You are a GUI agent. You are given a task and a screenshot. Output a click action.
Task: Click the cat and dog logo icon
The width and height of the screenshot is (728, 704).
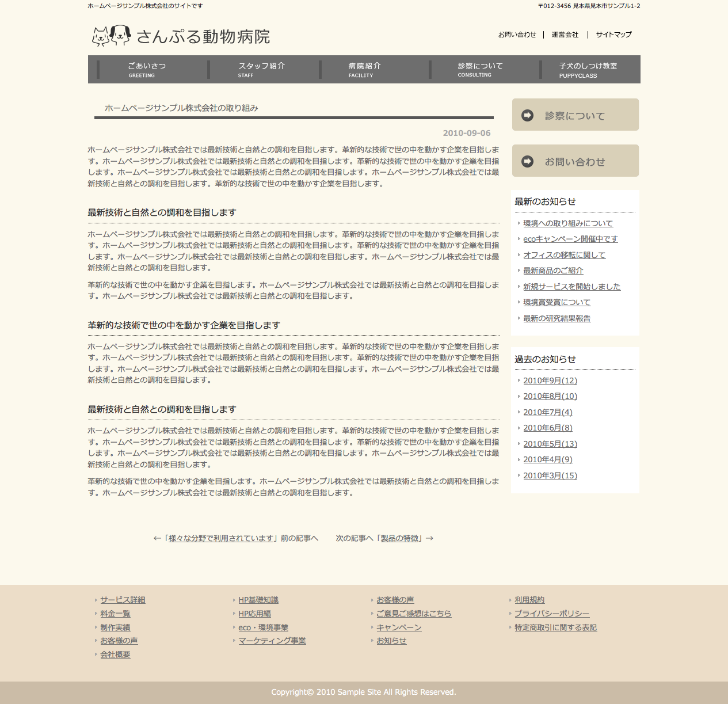pyautogui.click(x=112, y=36)
